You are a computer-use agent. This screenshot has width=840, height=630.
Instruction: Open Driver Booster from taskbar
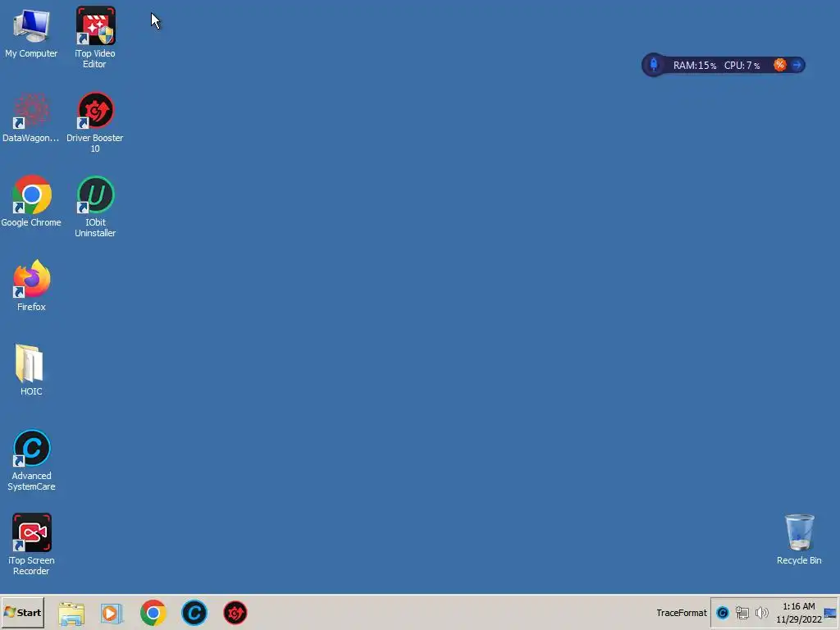click(x=235, y=613)
